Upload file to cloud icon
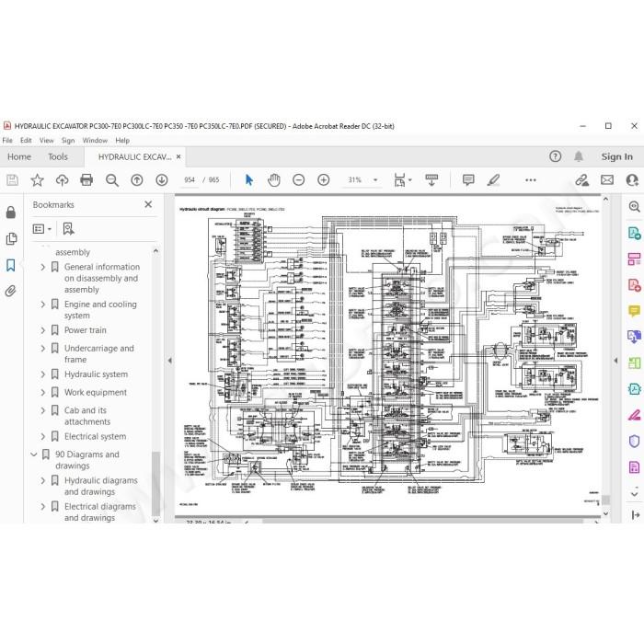The image size is (644, 644). pos(62,180)
